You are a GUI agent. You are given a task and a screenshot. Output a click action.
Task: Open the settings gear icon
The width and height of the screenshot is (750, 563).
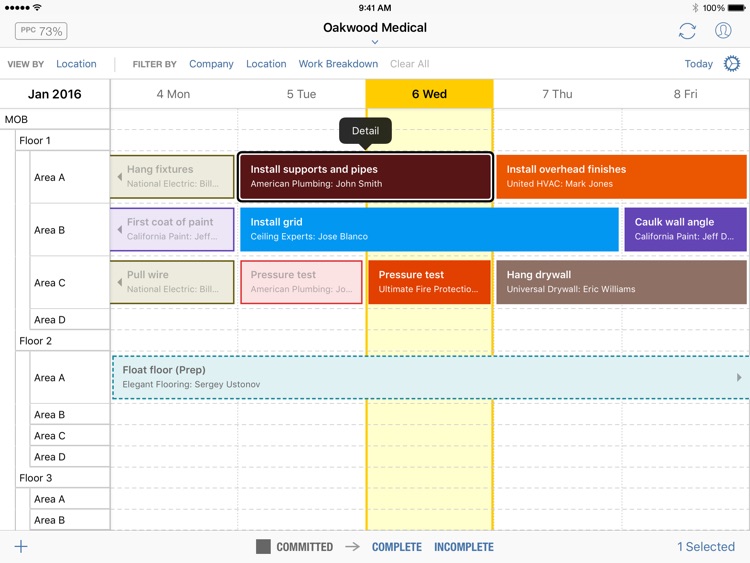(x=731, y=64)
